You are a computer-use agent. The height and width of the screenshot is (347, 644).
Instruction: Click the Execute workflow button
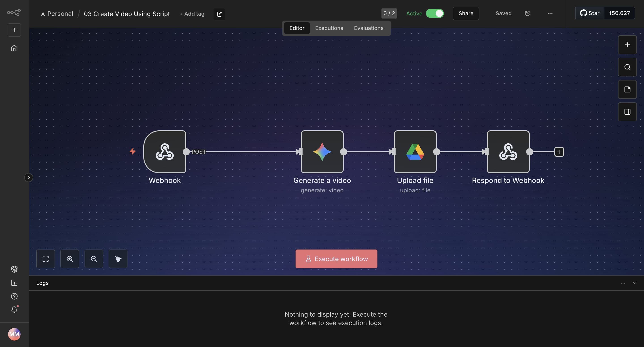pos(336,259)
